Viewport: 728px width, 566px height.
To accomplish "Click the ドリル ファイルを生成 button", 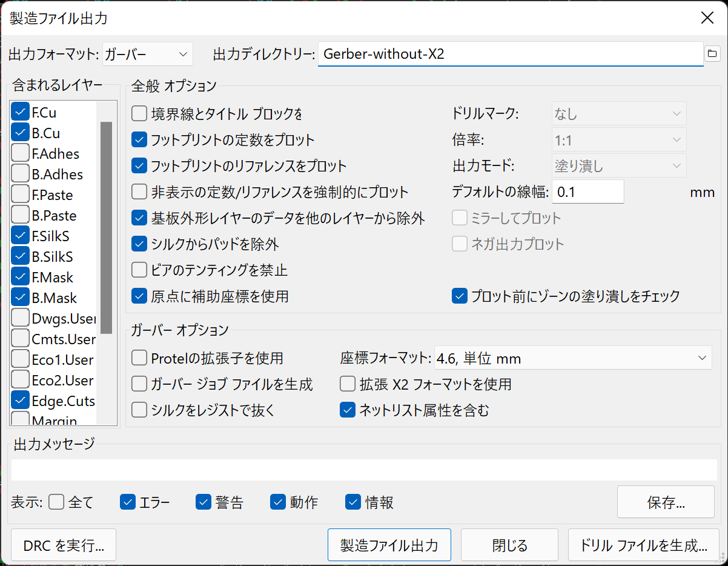I will point(643,545).
